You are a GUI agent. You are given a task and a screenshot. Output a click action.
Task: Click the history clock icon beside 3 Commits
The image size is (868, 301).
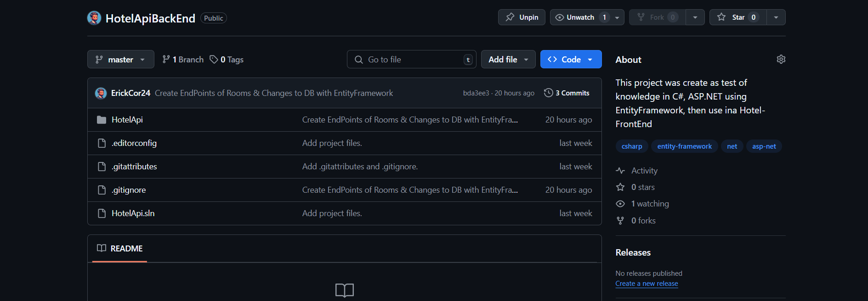(x=548, y=93)
